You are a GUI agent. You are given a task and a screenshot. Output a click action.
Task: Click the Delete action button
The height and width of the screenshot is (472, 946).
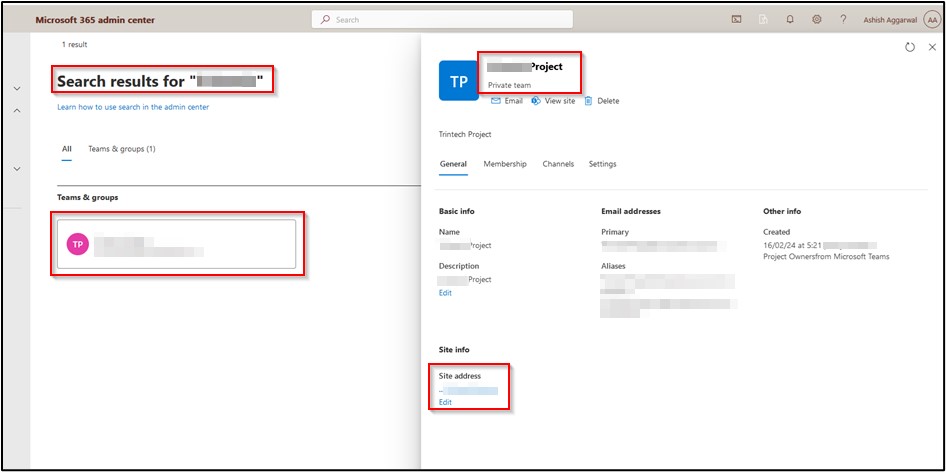(602, 101)
